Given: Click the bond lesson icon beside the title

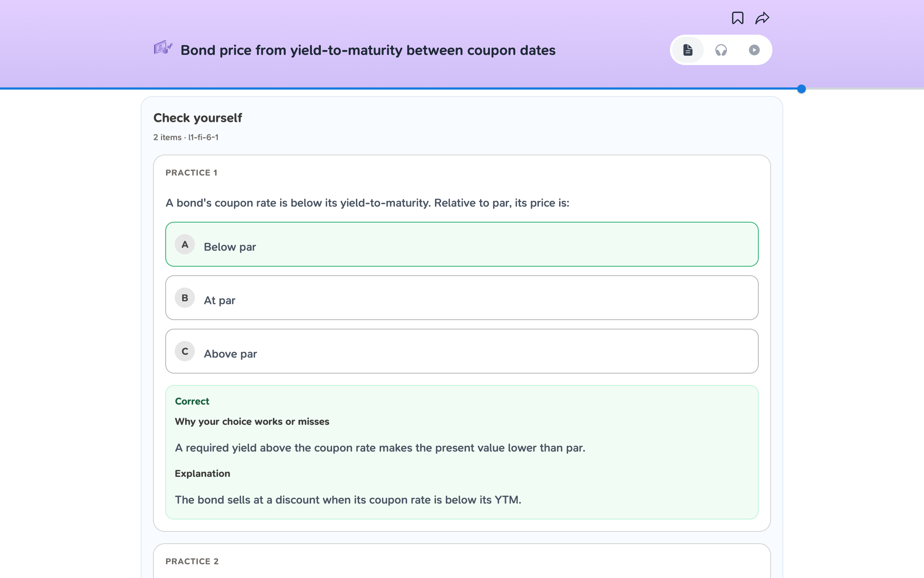Looking at the screenshot, I should pyautogui.click(x=163, y=48).
